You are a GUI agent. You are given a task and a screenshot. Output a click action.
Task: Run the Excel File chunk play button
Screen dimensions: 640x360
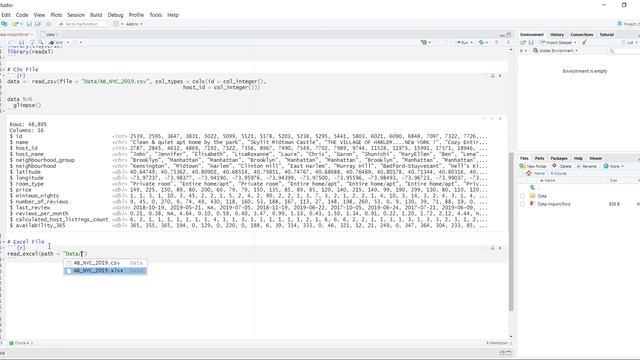coord(500,248)
